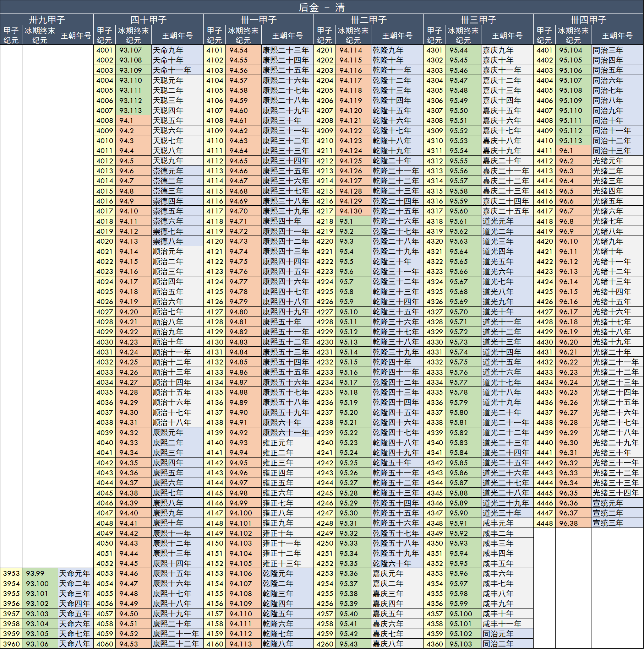
Task: Click cell 4001 in 四十甲子 column
Action: tap(104, 50)
